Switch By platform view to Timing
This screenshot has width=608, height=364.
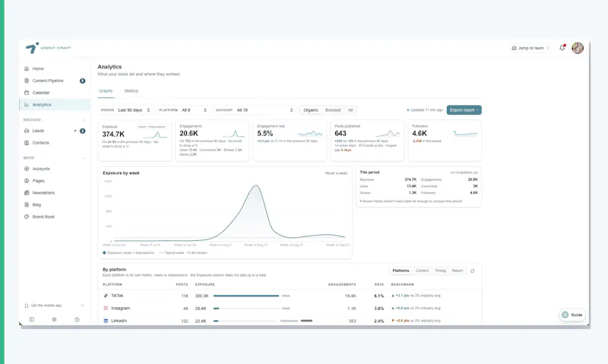pos(440,271)
